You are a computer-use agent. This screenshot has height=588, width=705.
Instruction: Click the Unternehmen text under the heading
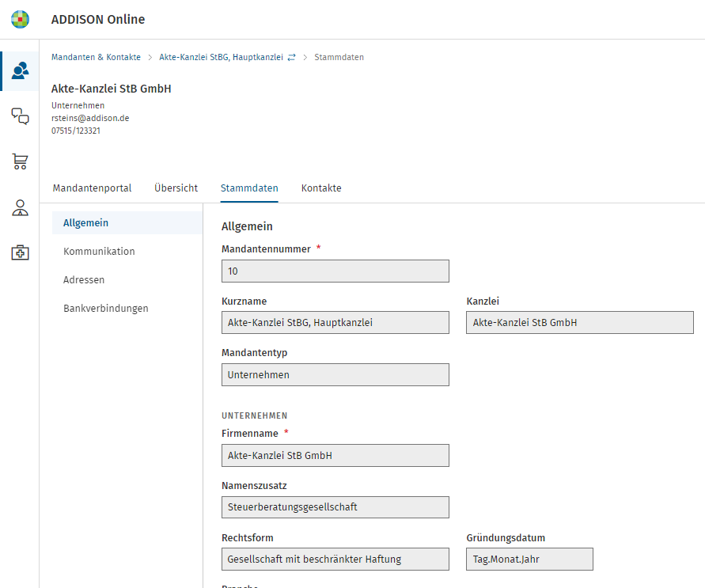pos(78,105)
